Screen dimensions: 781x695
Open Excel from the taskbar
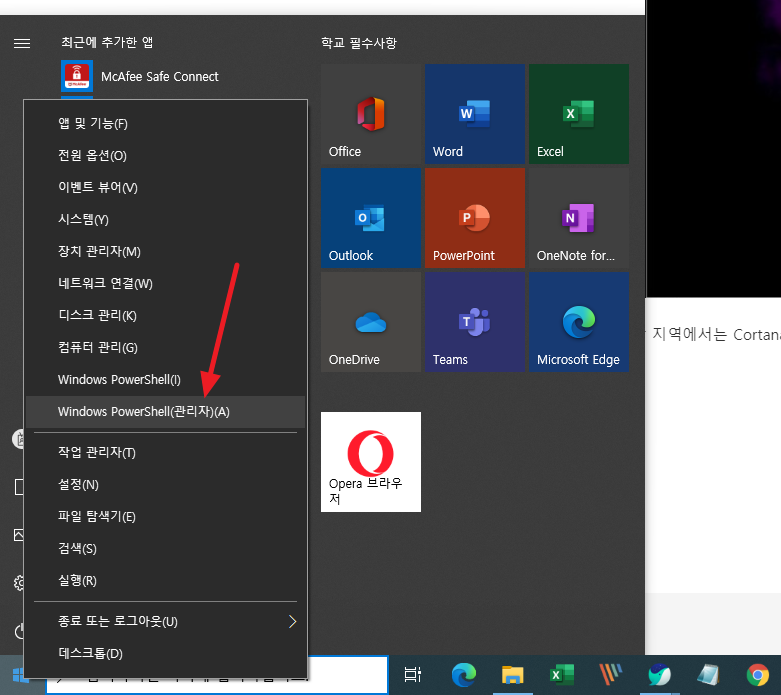(561, 675)
